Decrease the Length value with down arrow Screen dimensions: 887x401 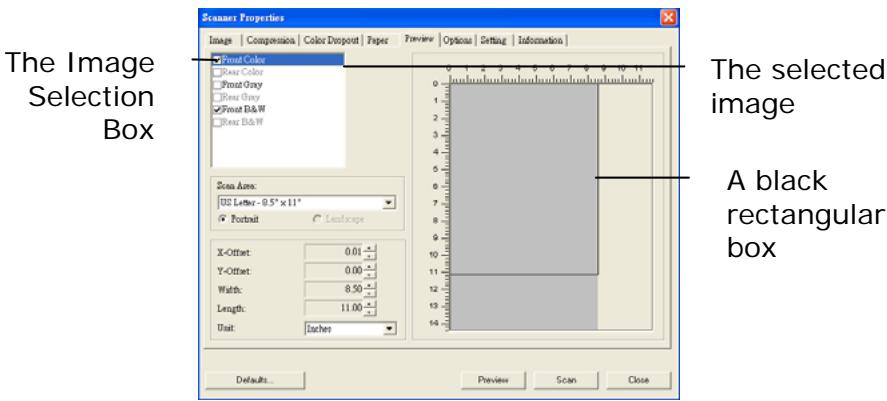[369, 312]
